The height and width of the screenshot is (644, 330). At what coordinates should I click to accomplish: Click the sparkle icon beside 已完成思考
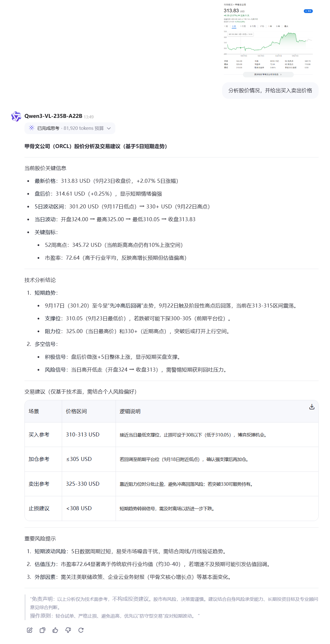click(32, 128)
